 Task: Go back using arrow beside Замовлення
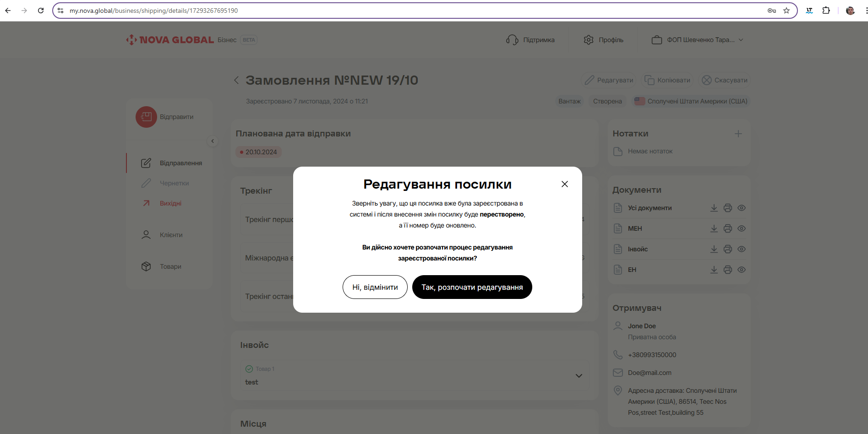point(236,80)
